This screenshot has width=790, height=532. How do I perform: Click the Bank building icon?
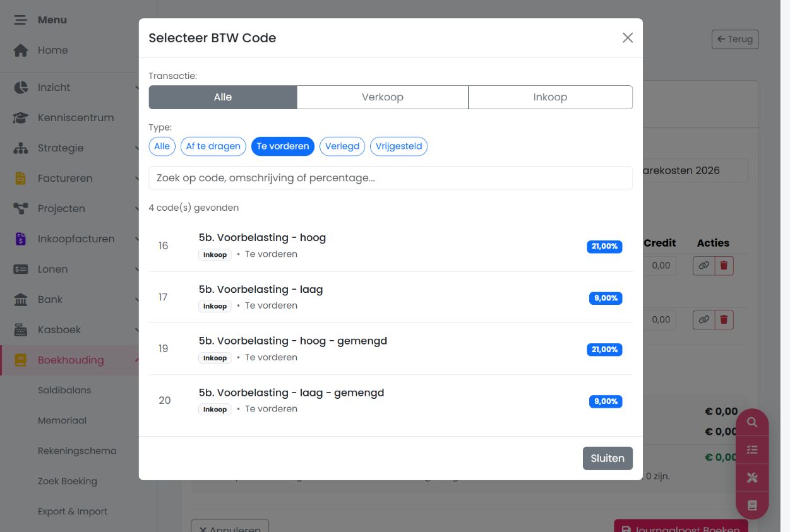21,299
